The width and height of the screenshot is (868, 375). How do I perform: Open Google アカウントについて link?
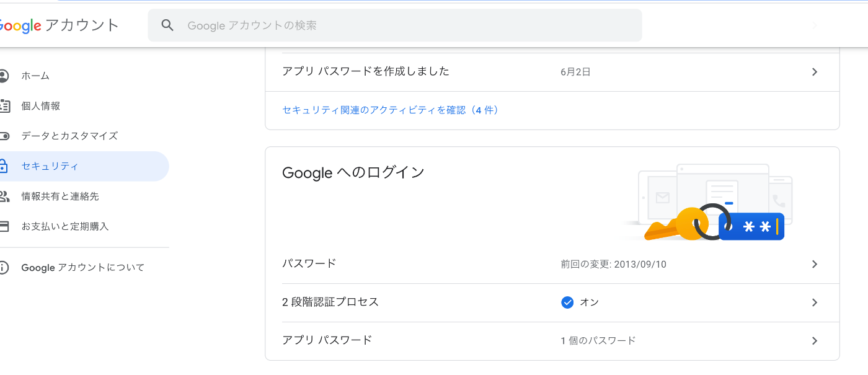(83, 268)
